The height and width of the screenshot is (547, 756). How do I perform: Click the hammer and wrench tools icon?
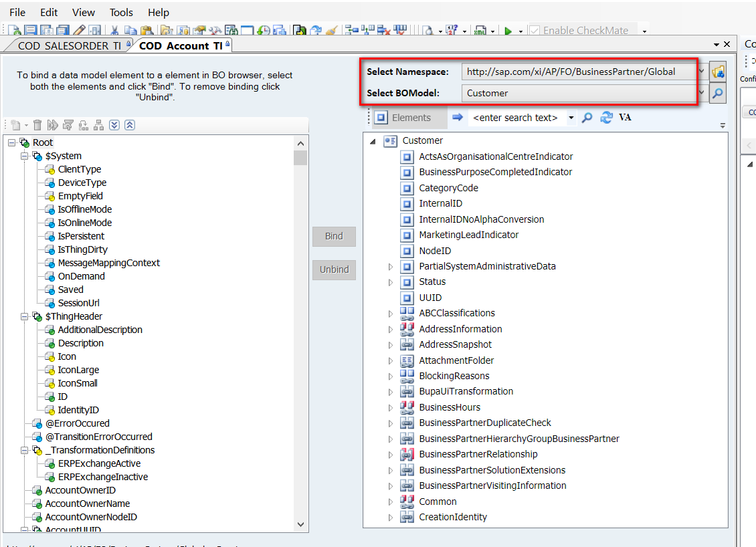[x=215, y=30]
